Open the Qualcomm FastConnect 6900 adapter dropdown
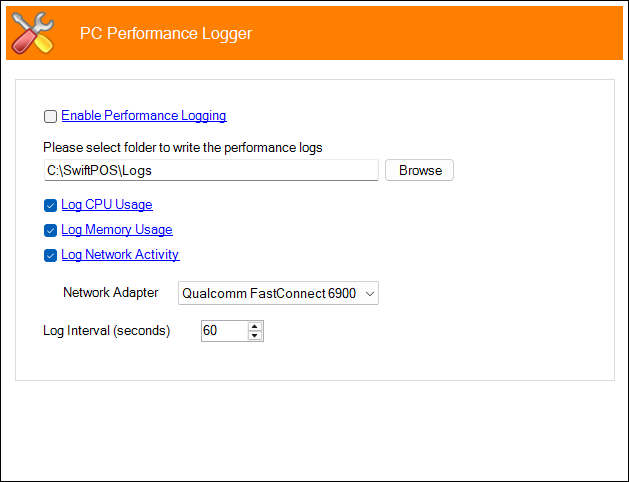629x482 pixels. tap(278, 293)
